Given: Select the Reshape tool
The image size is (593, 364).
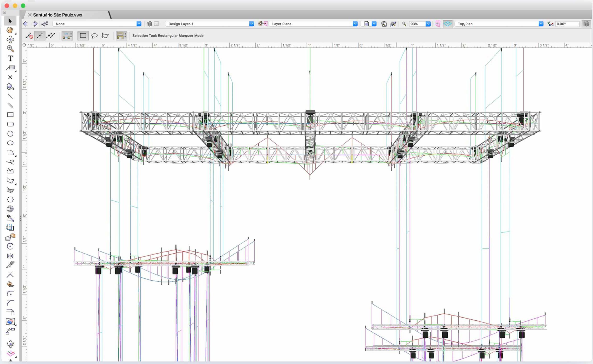Looking at the screenshot, I should point(10,331).
